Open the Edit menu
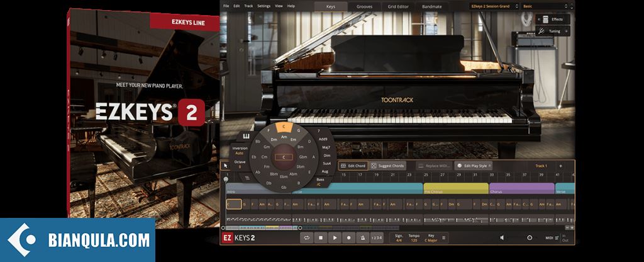Viewport: 644px width, 262px height. click(x=236, y=6)
